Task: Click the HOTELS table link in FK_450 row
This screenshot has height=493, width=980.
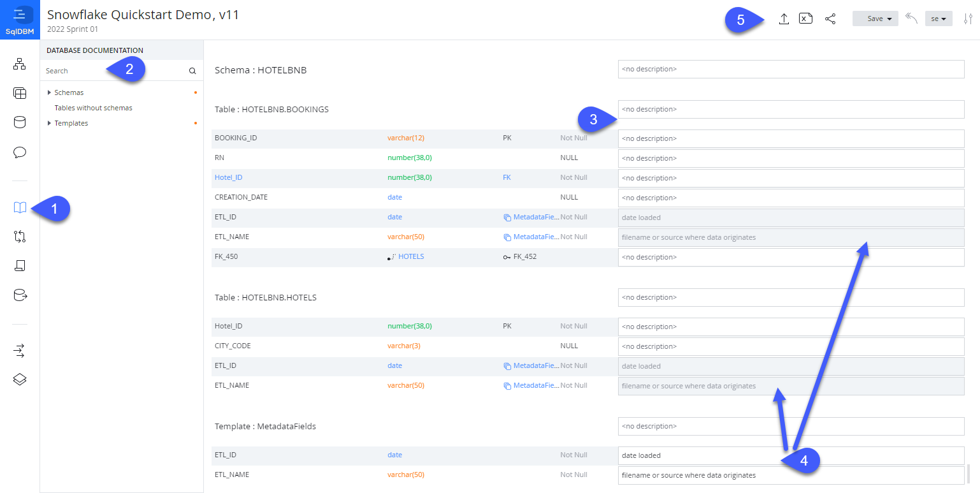Action: [411, 256]
